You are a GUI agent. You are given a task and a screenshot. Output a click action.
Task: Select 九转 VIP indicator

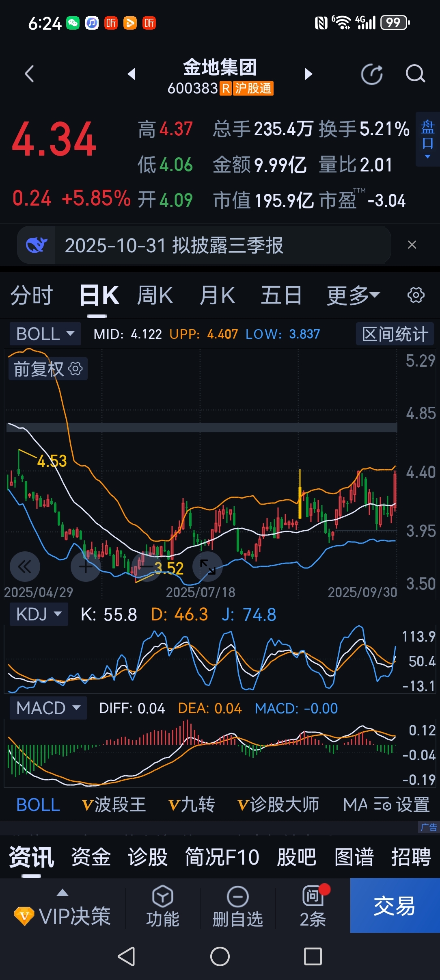click(191, 804)
